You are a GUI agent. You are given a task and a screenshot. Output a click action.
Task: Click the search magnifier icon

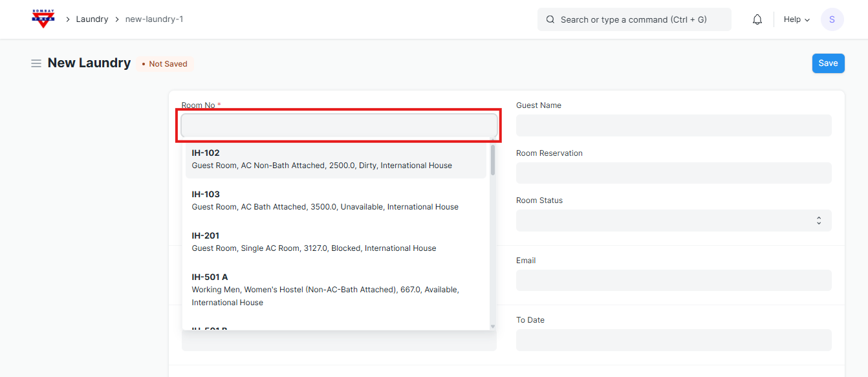(550, 19)
